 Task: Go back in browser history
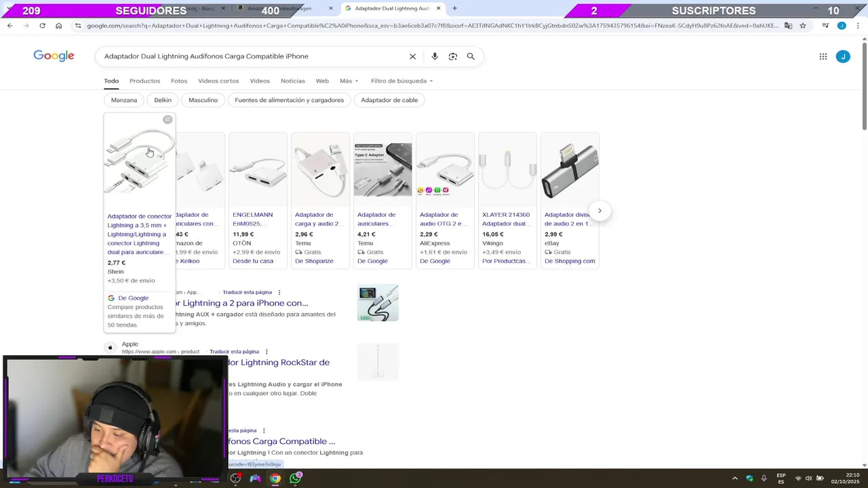(x=9, y=26)
